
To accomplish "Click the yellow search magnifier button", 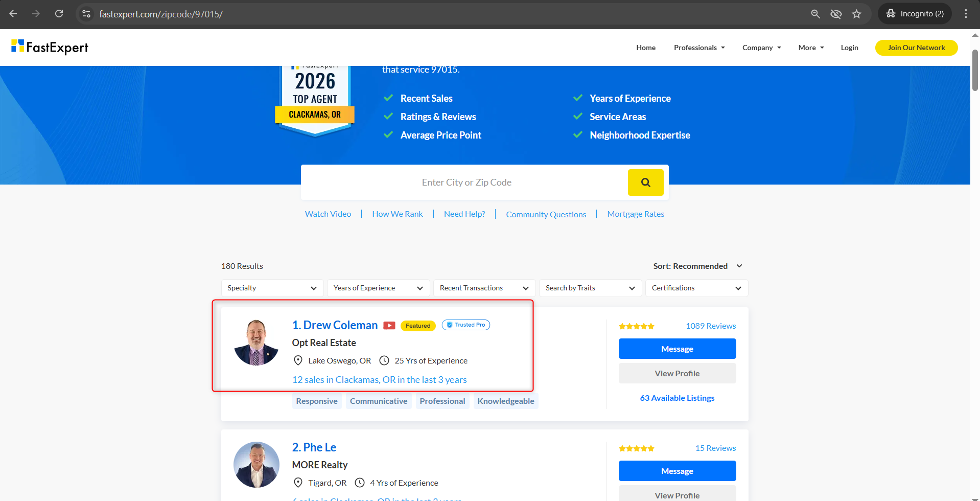I will [645, 183].
